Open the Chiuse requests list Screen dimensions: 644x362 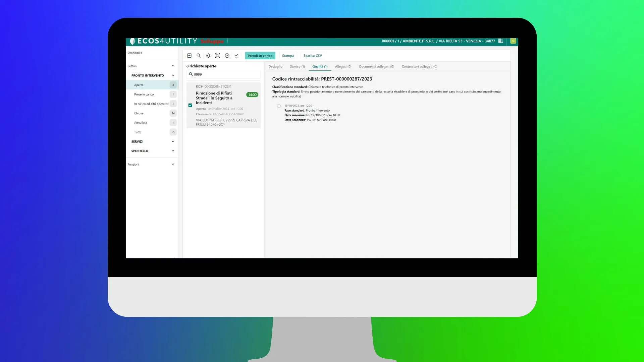pos(139,113)
